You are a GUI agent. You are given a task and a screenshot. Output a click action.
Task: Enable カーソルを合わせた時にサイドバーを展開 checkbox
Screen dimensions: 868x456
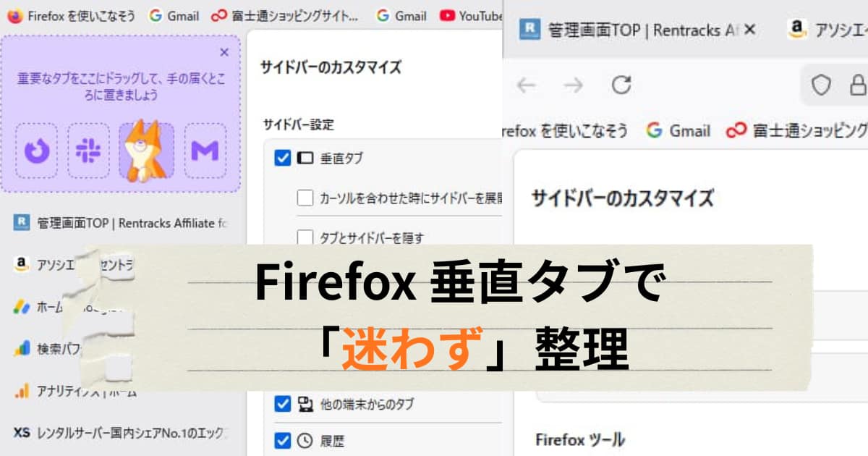[305, 198]
